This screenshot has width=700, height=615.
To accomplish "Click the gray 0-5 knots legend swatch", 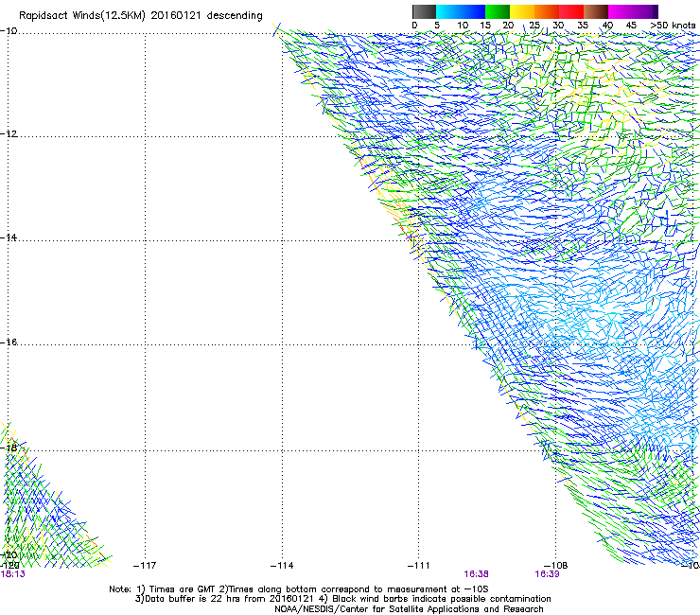I will coord(424,11).
